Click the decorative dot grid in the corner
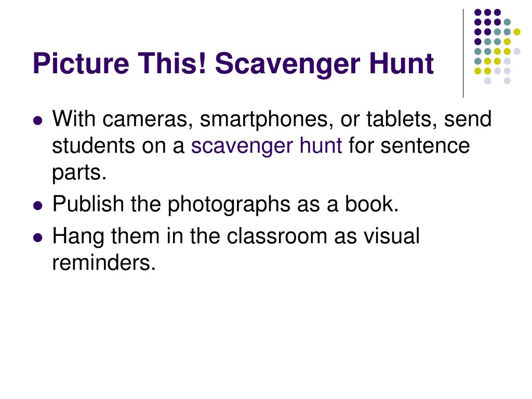 (x=497, y=46)
